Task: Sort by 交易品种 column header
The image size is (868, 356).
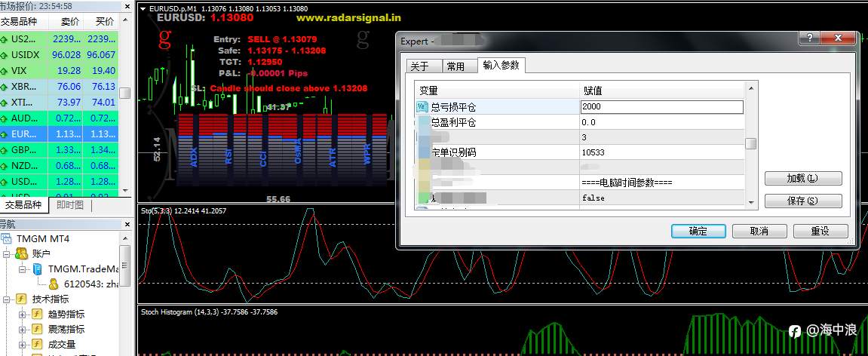Action: click(x=24, y=22)
